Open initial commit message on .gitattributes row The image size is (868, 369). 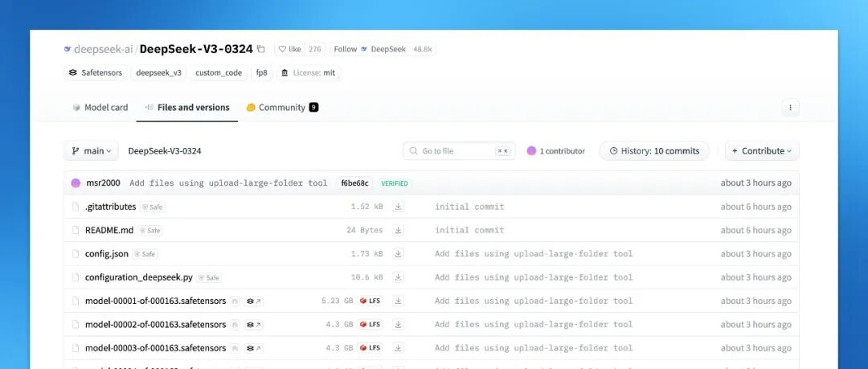pyautogui.click(x=469, y=207)
